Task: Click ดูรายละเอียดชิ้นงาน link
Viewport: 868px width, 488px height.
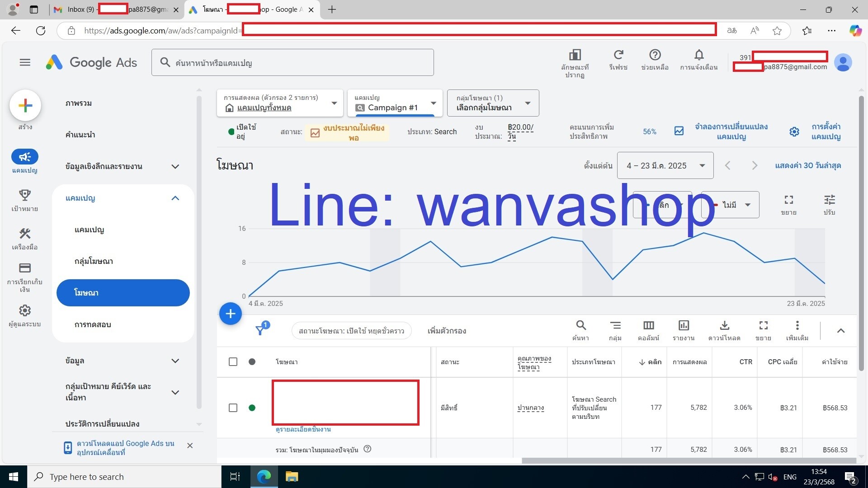Action: [x=303, y=429]
